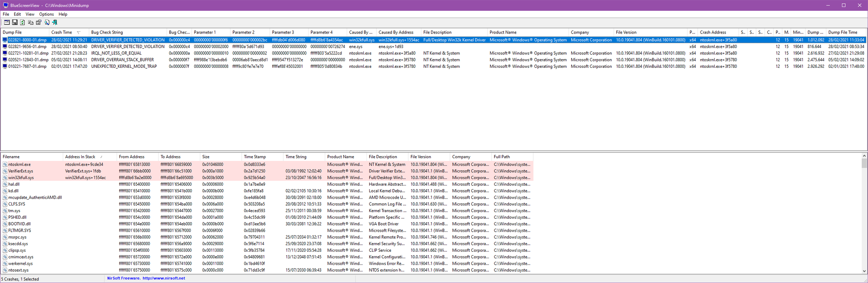Viewport: 868px width, 283px height.
Task: Sort by the Bug Check String column
Action: 128,32
